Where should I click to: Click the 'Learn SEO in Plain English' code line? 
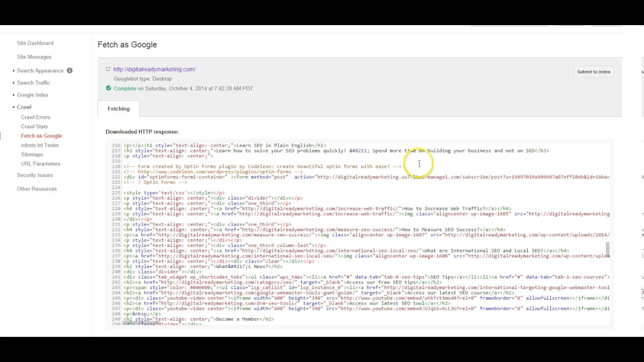[225, 145]
